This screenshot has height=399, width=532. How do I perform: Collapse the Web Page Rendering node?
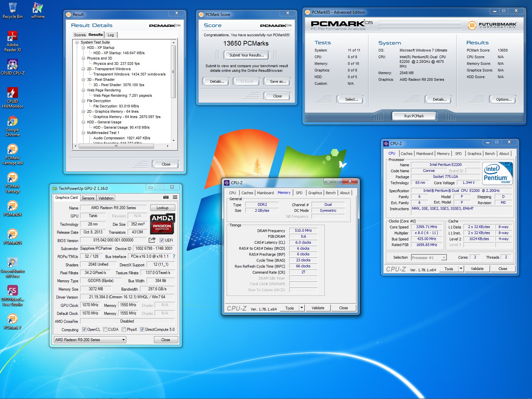[83, 90]
